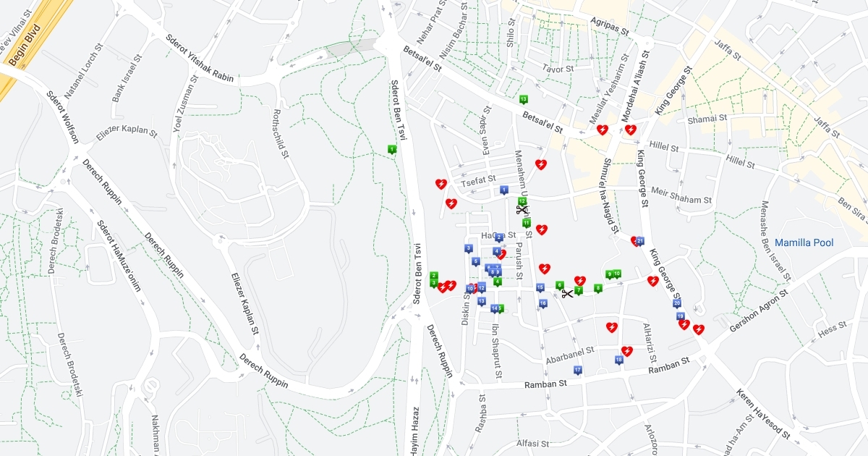Viewport: 868px width, 456px height.
Task: Select blue marker 2 on HaGra St
Action: click(x=499, y=237)
